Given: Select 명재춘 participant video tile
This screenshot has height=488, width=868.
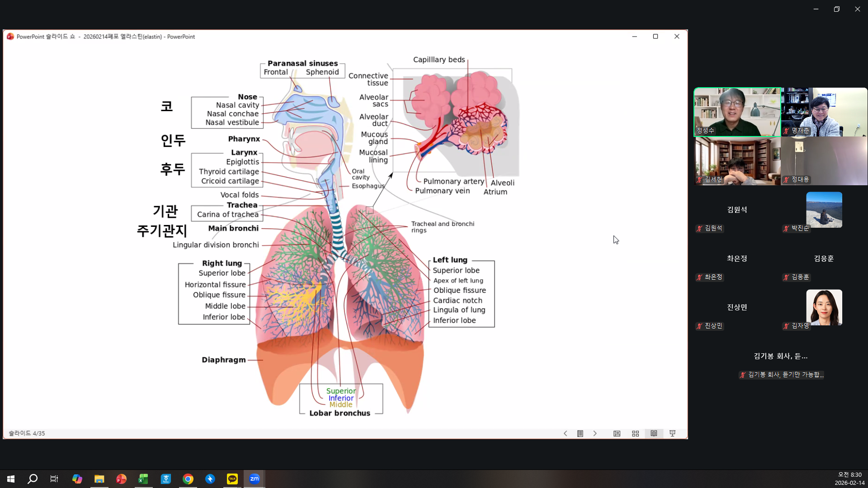Looking at the screenshot, I should (824, 112).
